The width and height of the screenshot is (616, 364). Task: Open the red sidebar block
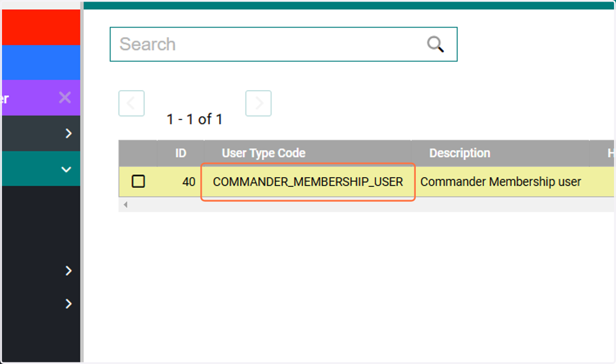click(x=40, y=27)
